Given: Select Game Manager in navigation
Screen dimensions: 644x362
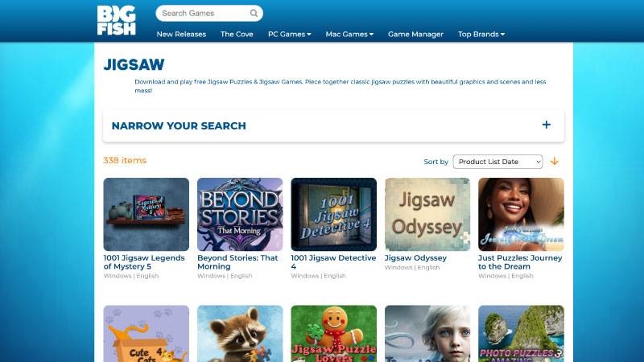Looking at the screenshot, I should [x=415, y=35].
